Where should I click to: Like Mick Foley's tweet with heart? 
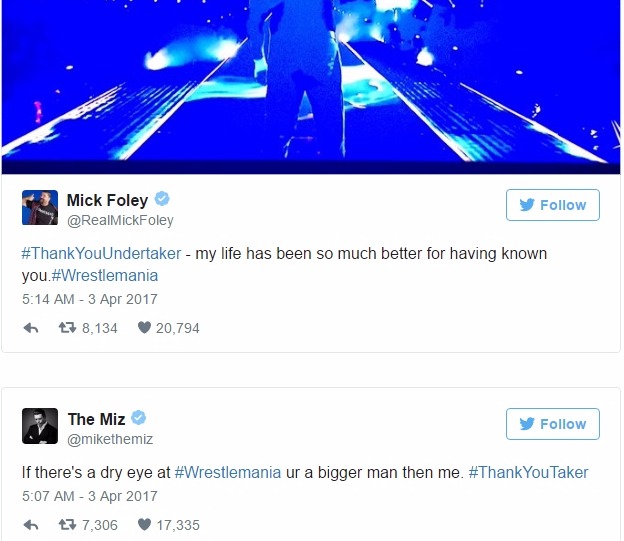[144, 327]
